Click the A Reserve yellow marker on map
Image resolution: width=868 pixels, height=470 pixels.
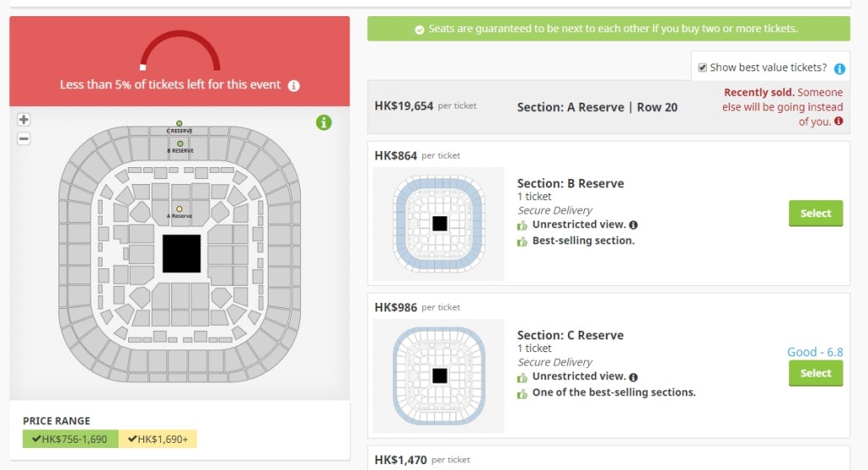(x=180, y=209)
